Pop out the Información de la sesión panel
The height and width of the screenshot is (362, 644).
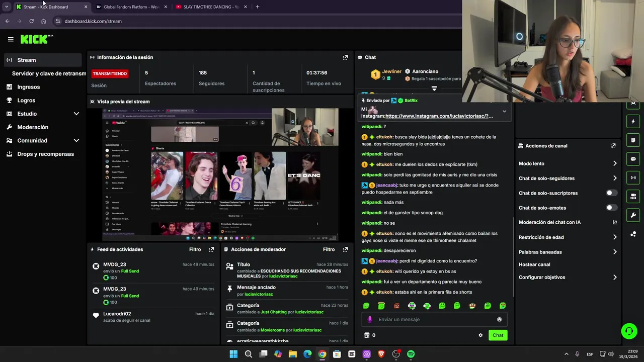coord(345,57)
